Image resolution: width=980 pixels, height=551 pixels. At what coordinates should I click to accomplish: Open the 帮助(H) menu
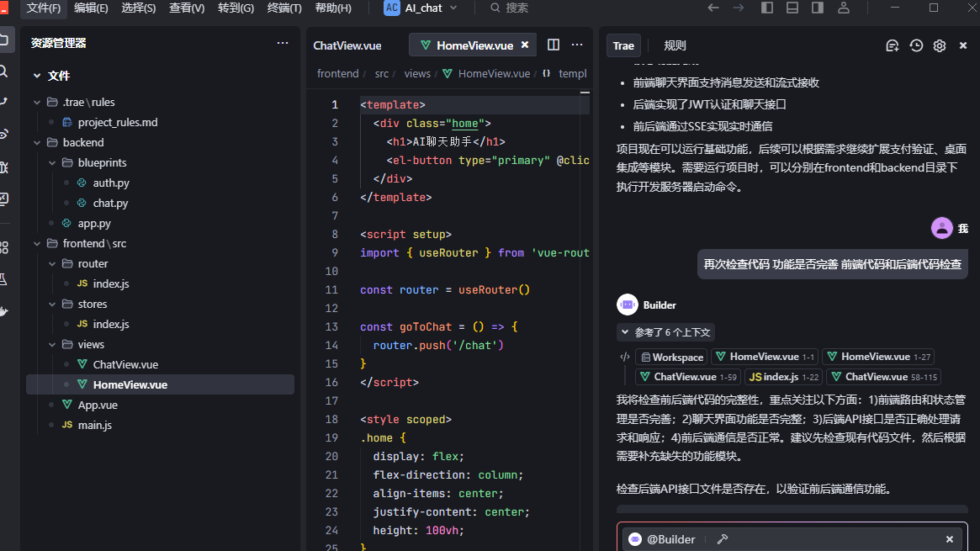click(x=332, y=8)
